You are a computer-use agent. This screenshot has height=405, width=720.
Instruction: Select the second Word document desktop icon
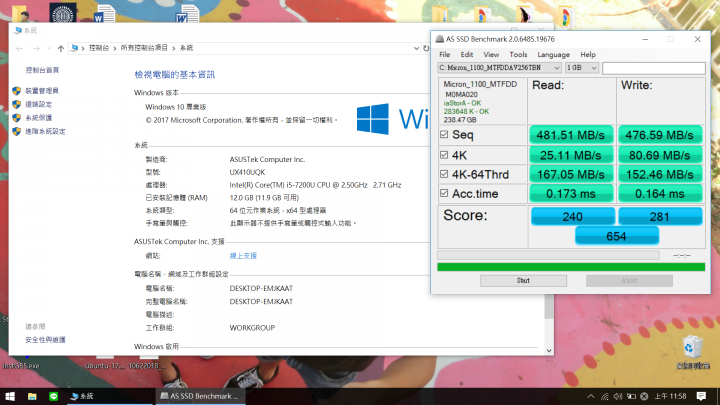pyautogui.click(x=187, y=13)
